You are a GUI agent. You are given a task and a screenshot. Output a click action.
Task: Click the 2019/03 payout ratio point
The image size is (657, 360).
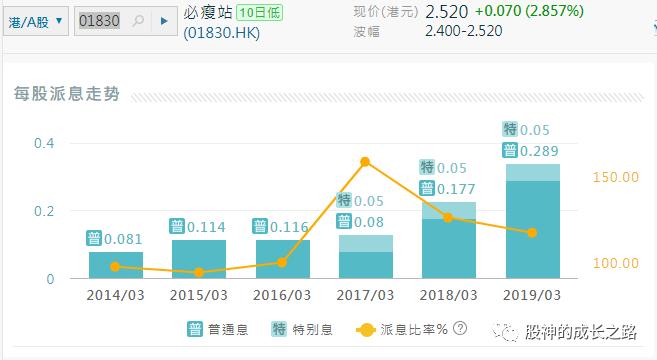coord(532,233)
